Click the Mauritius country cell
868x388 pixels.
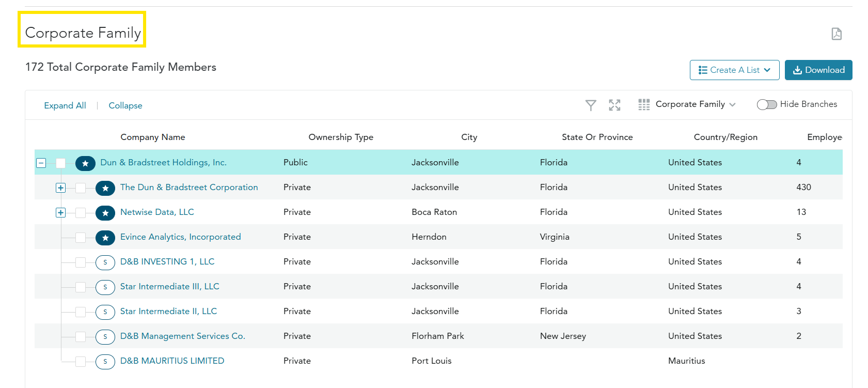[x=686, y=361]
